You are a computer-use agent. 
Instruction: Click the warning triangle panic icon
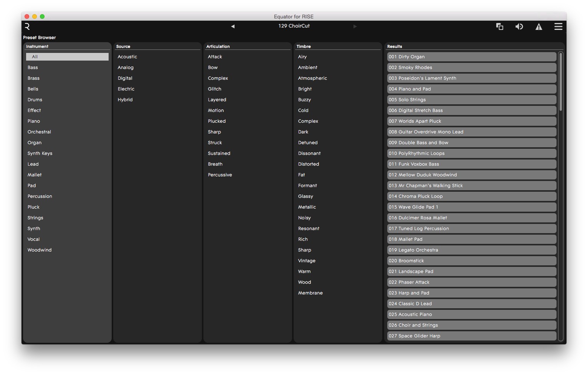coord(539,26)
